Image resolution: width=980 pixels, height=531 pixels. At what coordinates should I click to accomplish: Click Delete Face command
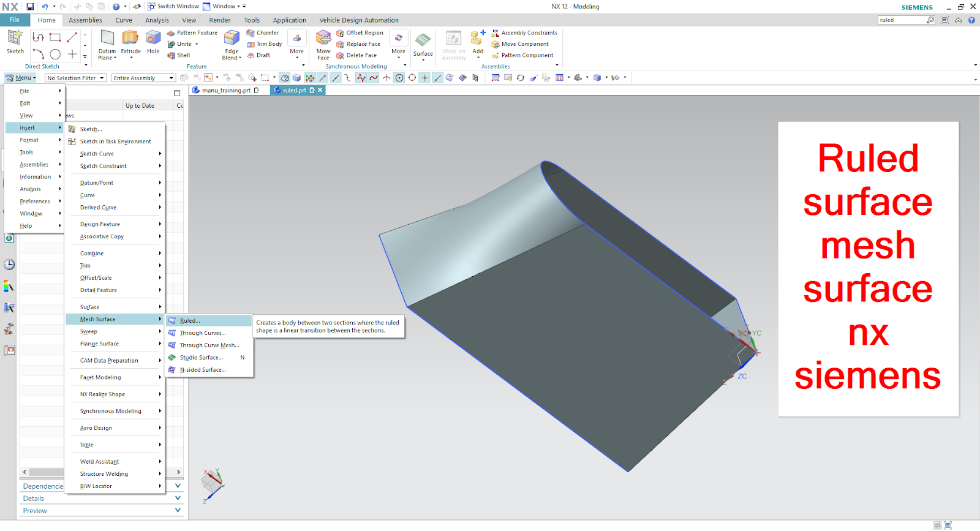click(356, 55)
